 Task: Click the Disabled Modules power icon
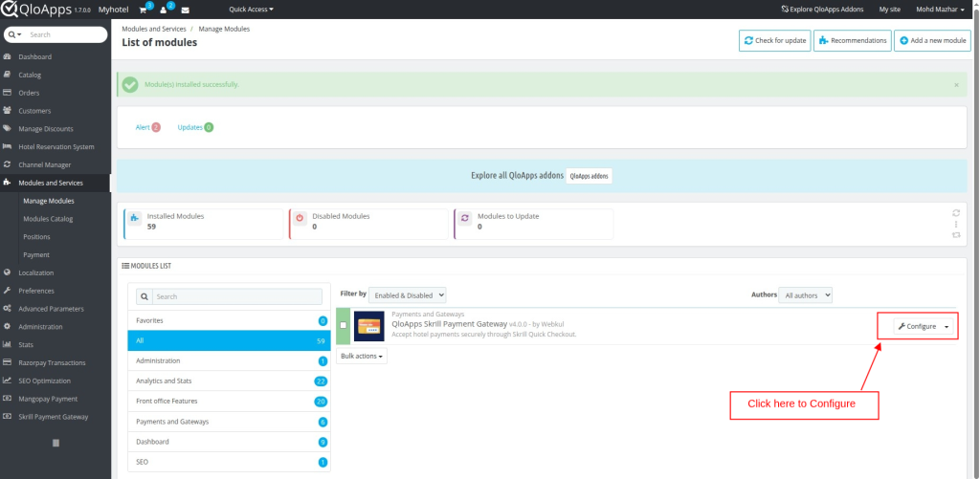pos(300,218)
